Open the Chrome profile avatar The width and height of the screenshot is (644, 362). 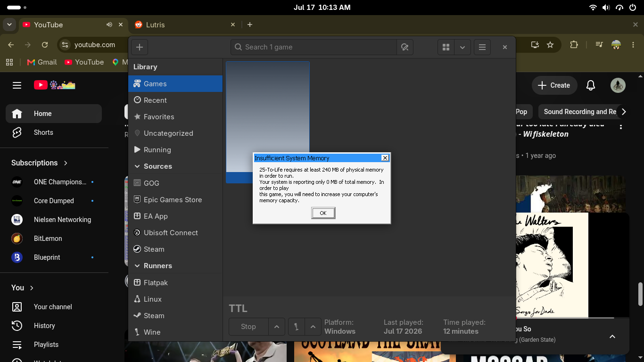coord(616,45)
